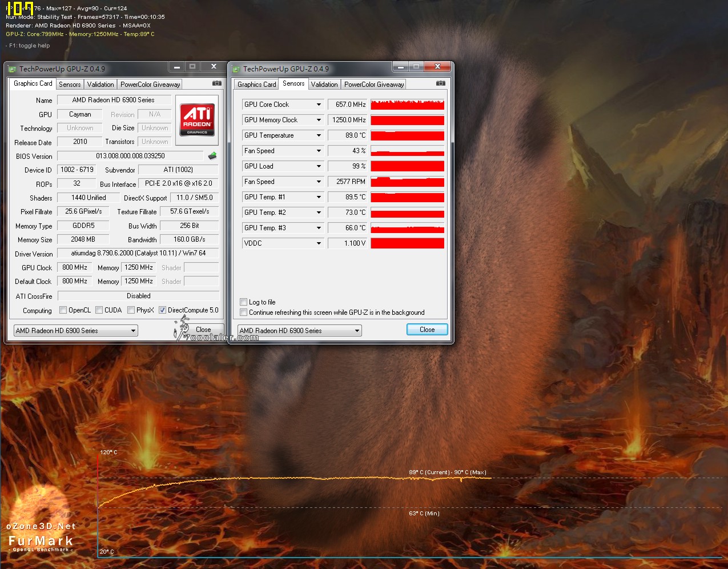Click the Default Clock 800 MHz value
Viewport: 728px width, 569px height.
(x=75, y=281)
